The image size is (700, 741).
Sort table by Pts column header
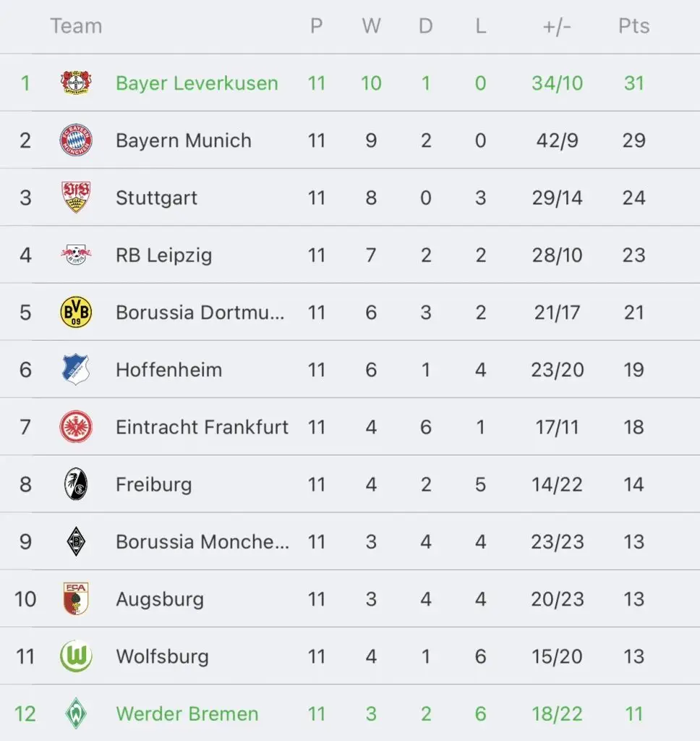pyautogui.click(x=634, y=26)
